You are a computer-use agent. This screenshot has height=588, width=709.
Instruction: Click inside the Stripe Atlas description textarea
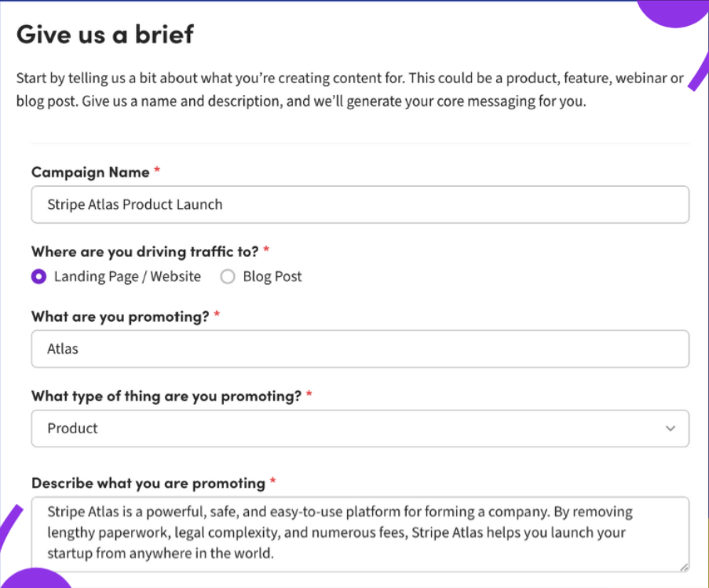point(360,532)
